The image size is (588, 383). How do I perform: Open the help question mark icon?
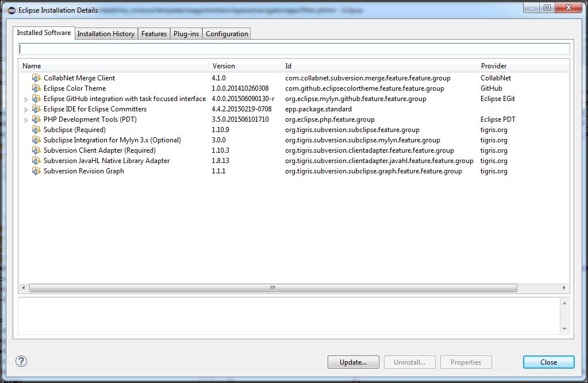(21, 361)
